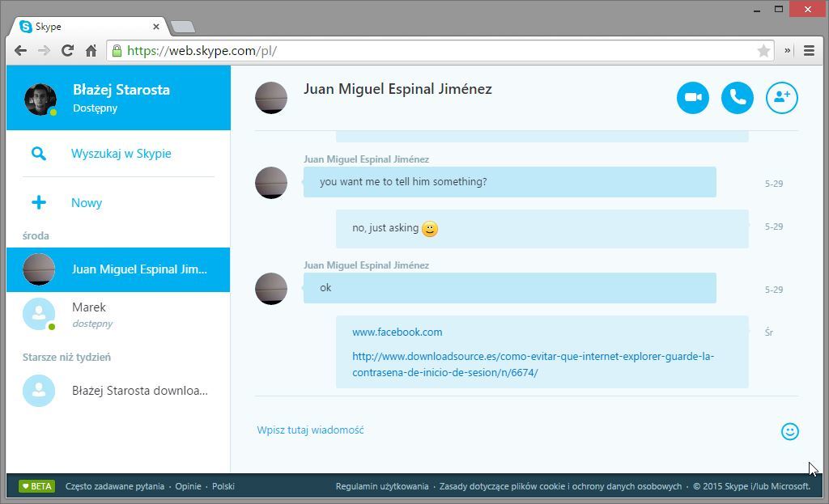Click the BETA badge in footer
This screenshot has height=504, width=829.
(x=36, y=486)
